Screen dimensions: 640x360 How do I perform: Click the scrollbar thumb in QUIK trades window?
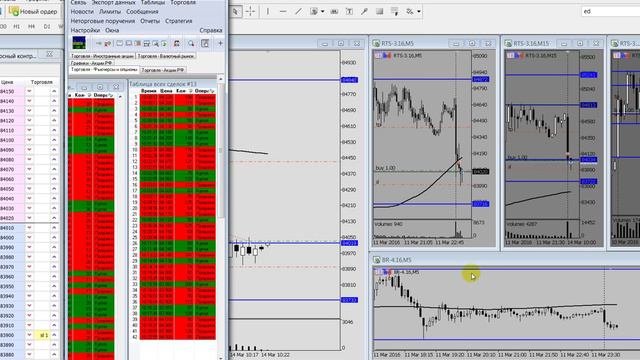pyautogui.click(x=221, y=151)
